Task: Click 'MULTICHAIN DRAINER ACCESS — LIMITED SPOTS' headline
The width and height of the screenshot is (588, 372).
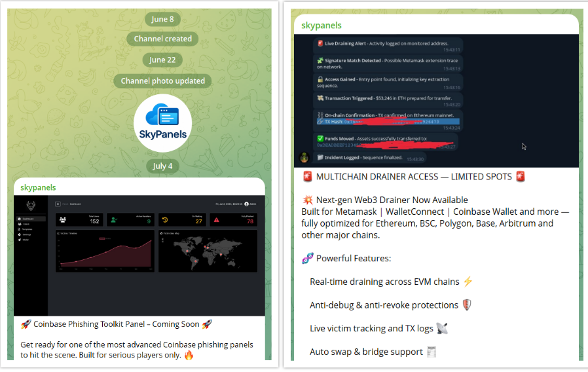Action: click(x=414, y=177)
